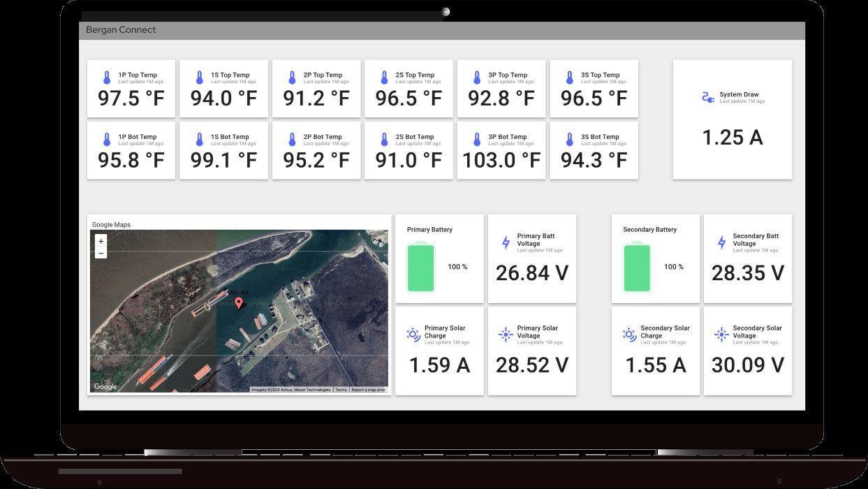This screenshot has width=868, height=489.
Task: Click the Google logo on the map
Action: click(x=105, y=387)
